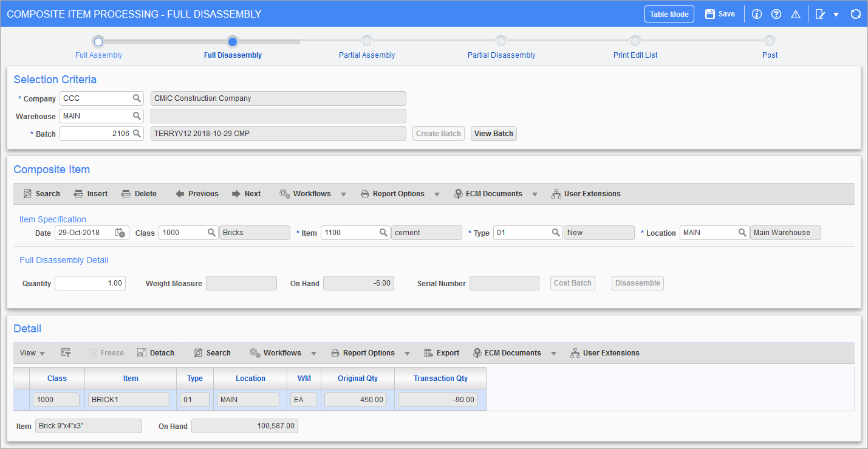Expand ECM Documents dropdown arrow in Composite Item toolbar
868x449 pixels.
point(535,194)
